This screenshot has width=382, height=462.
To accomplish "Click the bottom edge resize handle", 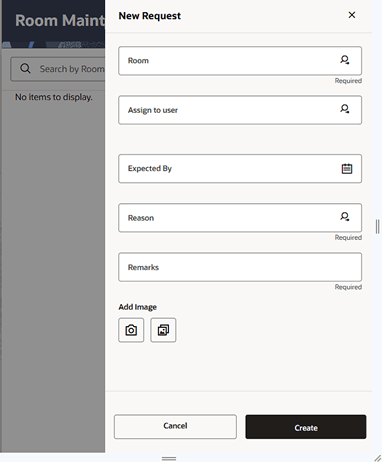I will [x=169, y=459].
